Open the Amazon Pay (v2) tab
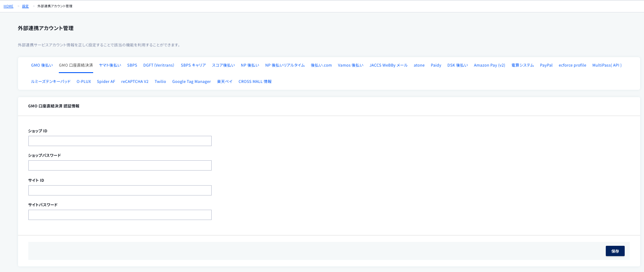 [489, 65]
